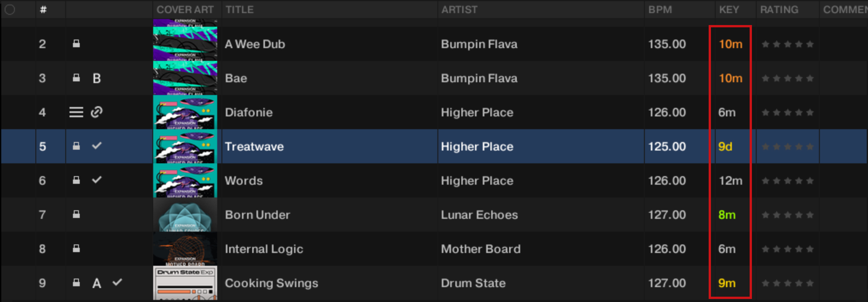Image resolution: width=868 pixels, height=302 pixels.
Task: Click the deck B indicator on Bae
Action: 97,78
